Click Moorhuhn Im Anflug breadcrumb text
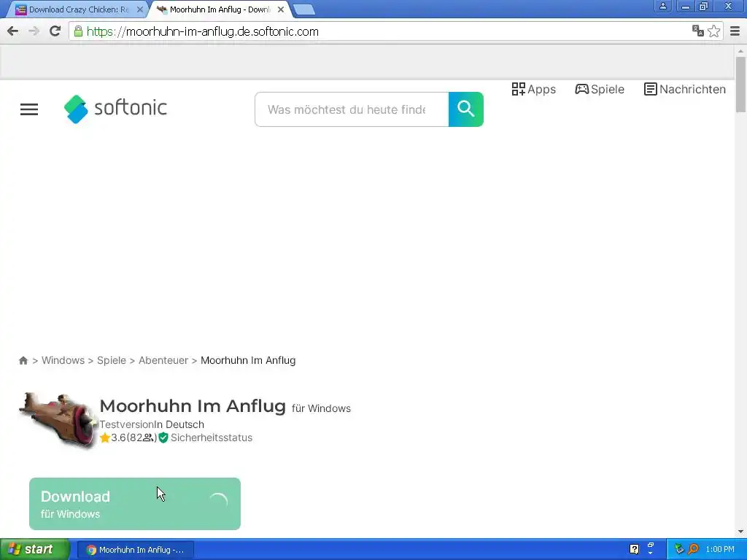 (x=248, y=360)
